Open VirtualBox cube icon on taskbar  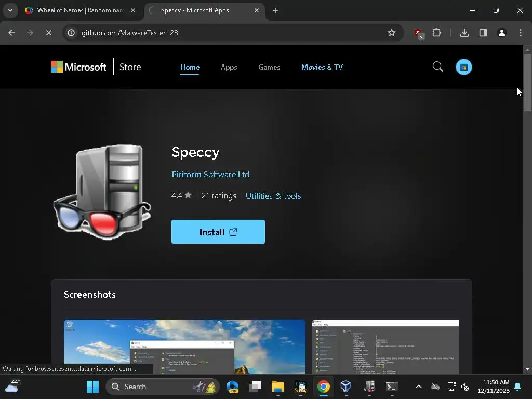click(345, 387)
